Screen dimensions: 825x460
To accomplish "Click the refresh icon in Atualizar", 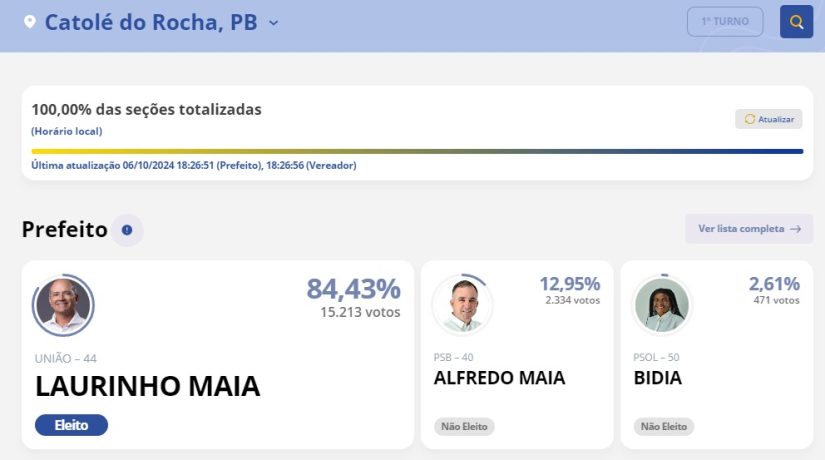I will (x=748, y=119).
